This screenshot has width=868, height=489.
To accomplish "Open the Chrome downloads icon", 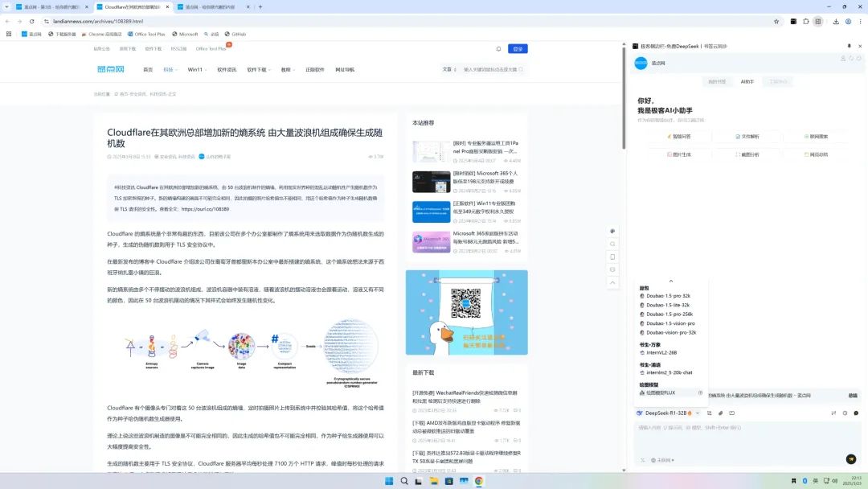I will click(836, 21).
